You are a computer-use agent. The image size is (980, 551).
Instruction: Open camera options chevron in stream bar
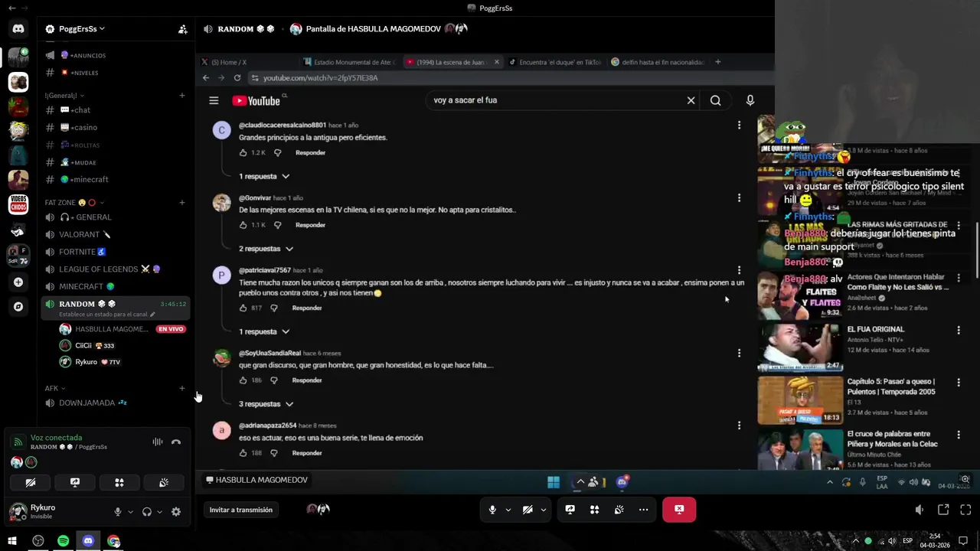click(x=544, y=510)
